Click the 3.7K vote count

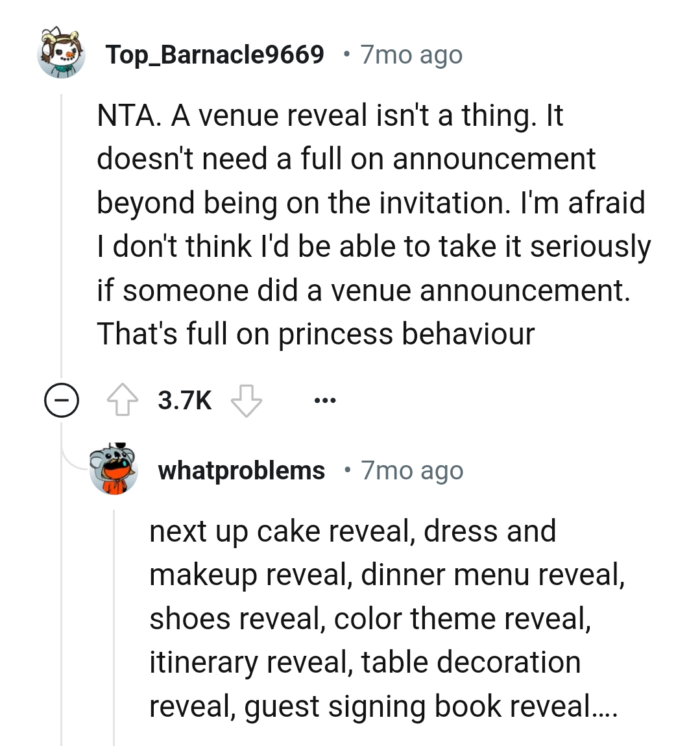click(x=184, y=400)
